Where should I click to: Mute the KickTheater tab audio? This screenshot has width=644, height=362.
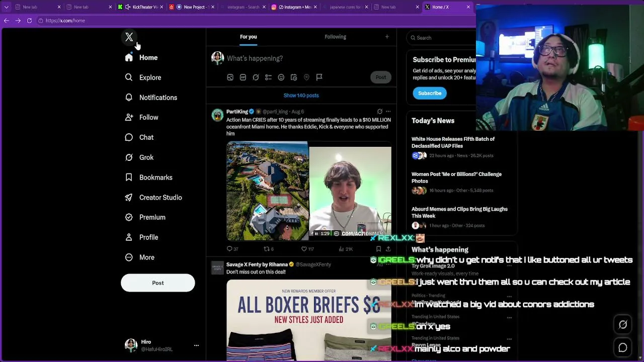[128, 7]
